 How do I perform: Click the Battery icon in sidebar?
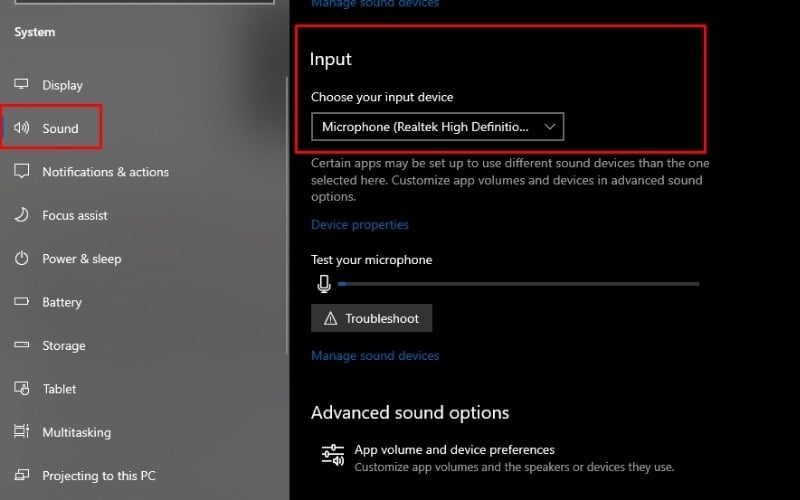click(21, 302)
